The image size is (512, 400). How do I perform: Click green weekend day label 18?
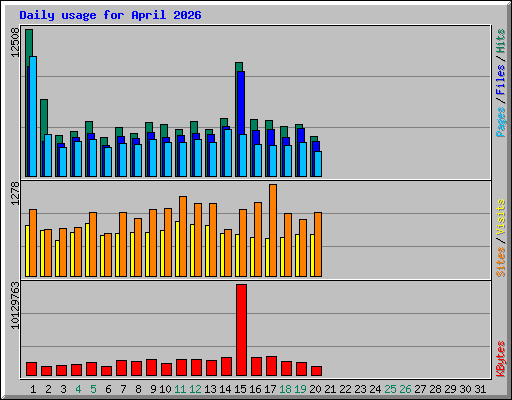coord(285,389)
